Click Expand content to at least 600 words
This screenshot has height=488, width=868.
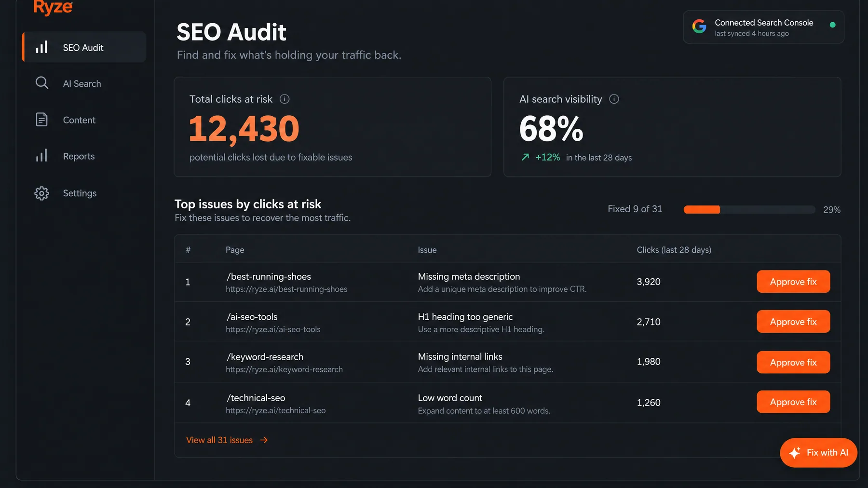484,411
